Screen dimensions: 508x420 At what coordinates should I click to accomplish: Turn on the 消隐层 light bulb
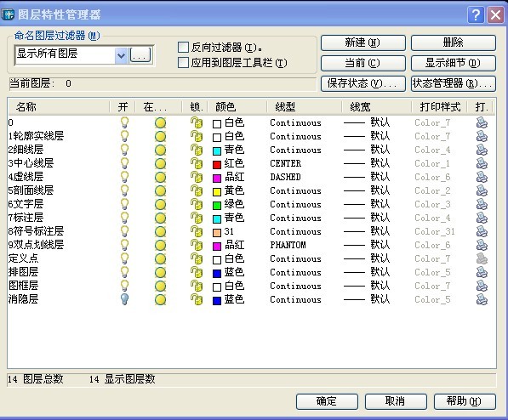(124, 299)
